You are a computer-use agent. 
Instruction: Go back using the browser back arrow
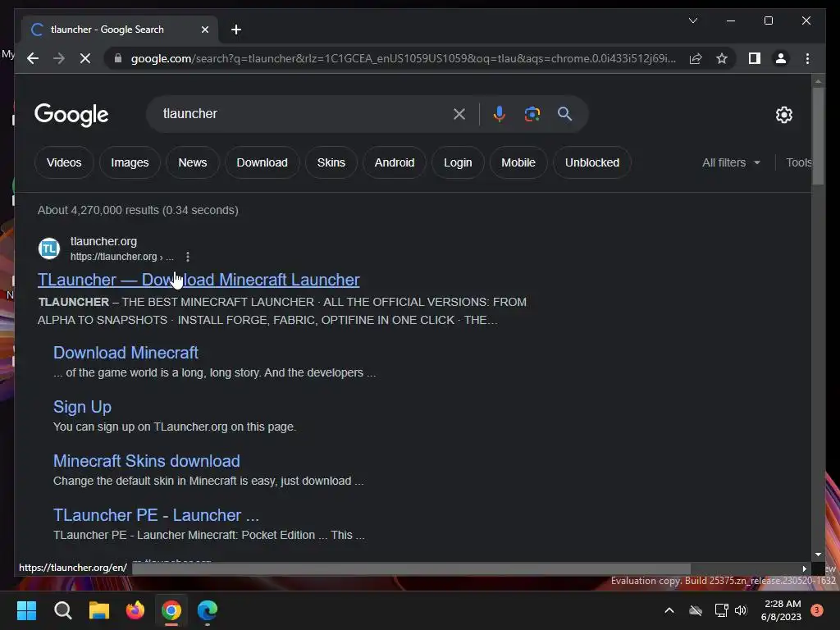pos(33,58)
